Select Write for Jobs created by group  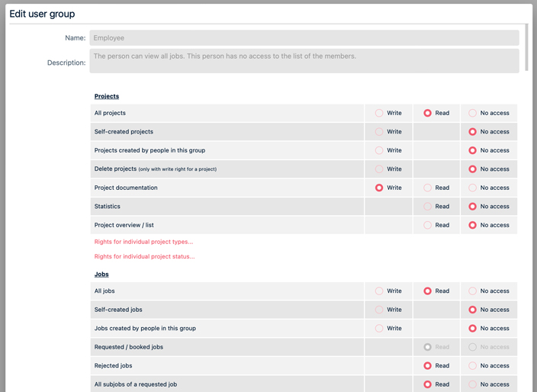coord(379,329)
